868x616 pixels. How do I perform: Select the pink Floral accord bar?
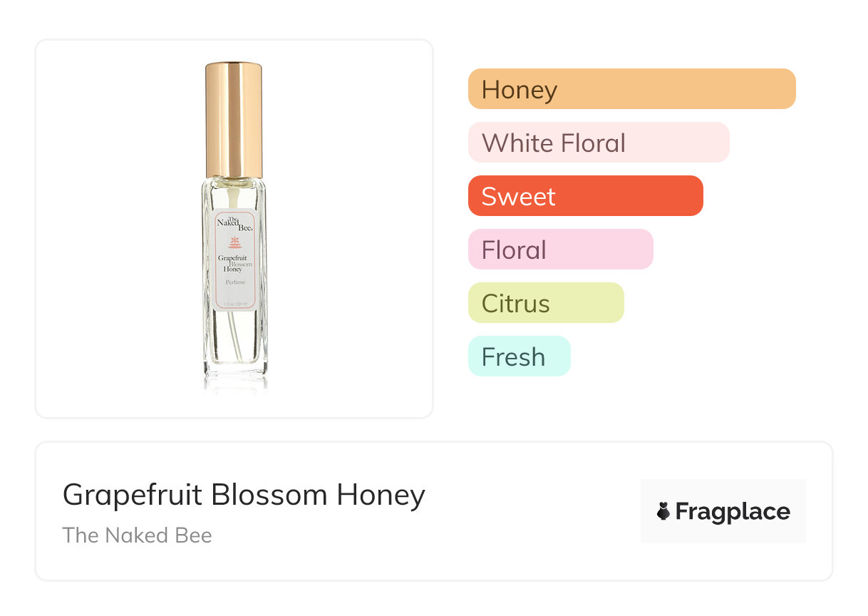(x=560, y=250)
